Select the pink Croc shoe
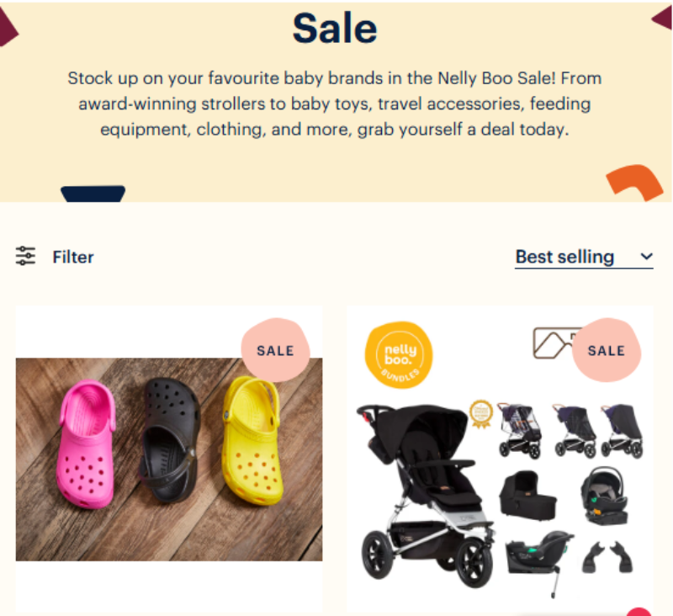 [87, 443]
